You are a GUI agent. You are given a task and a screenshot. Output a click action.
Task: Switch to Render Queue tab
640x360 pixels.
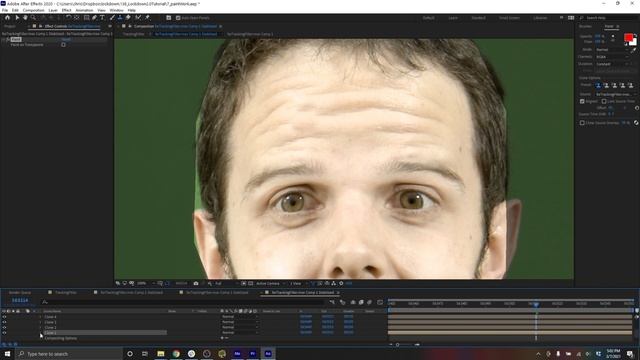20,293
